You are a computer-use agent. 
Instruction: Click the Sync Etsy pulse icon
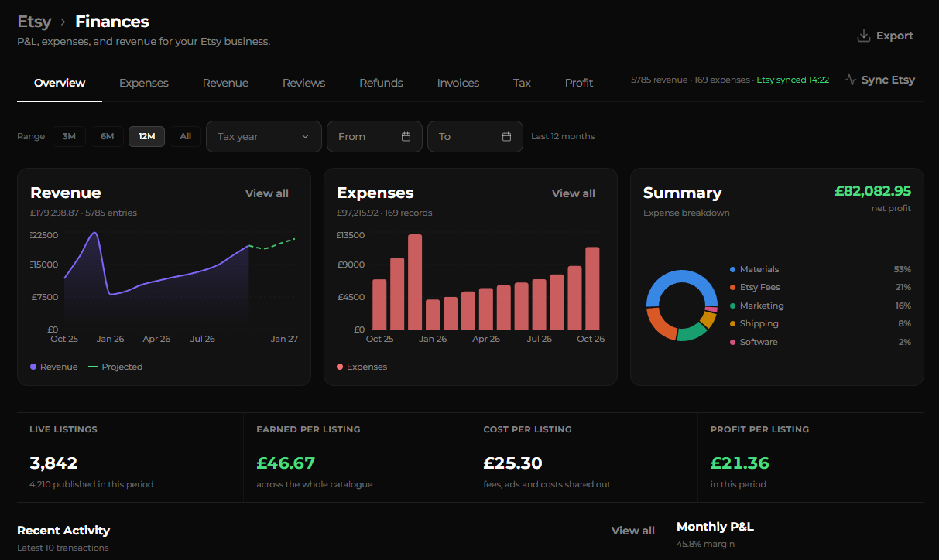(851, 80)
